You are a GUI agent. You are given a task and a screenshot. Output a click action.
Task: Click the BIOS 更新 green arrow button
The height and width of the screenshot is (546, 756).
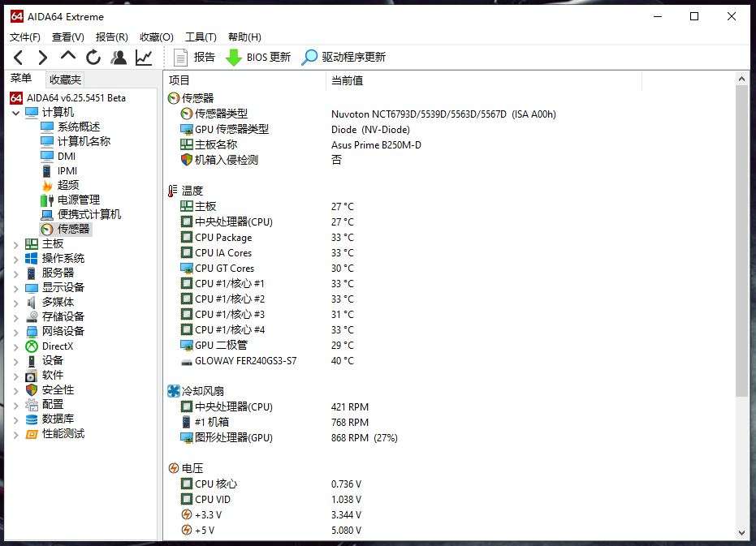258,58
